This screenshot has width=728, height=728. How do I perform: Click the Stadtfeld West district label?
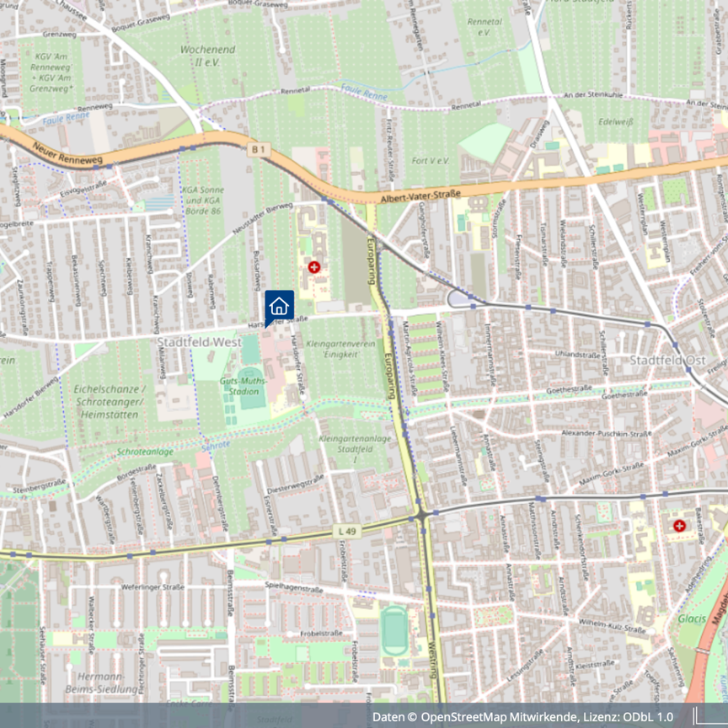199,342
